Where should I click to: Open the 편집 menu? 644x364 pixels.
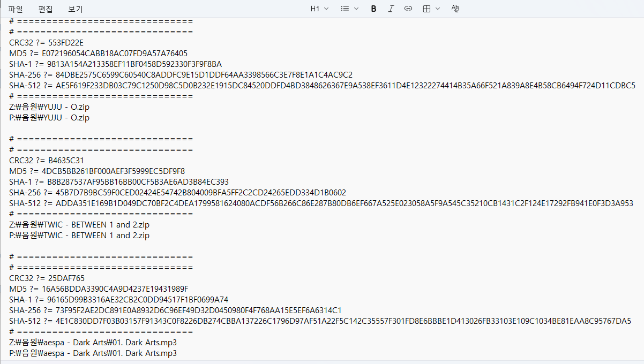tap(46, 9)
